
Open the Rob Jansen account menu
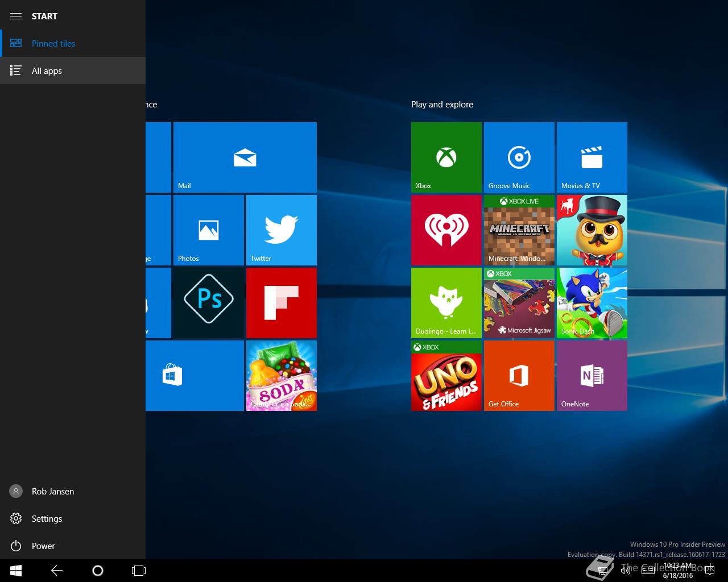[x=73, y=491]
